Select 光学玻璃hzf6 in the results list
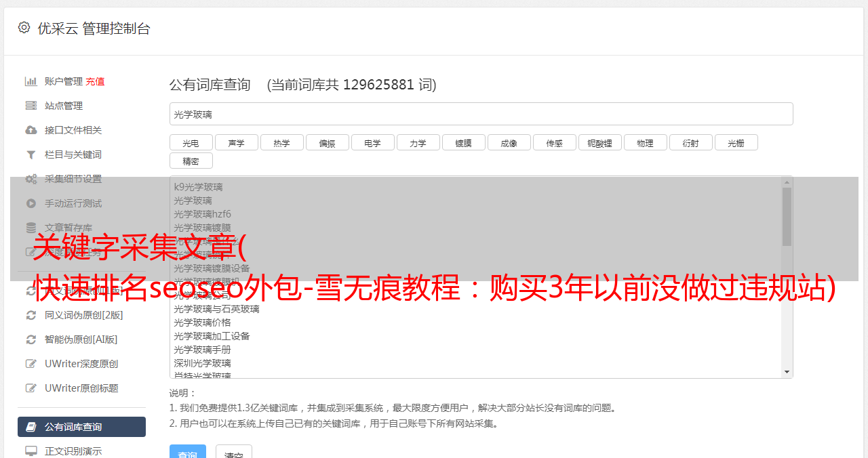The height and width of the screenshot is (458, 868). 202,214
